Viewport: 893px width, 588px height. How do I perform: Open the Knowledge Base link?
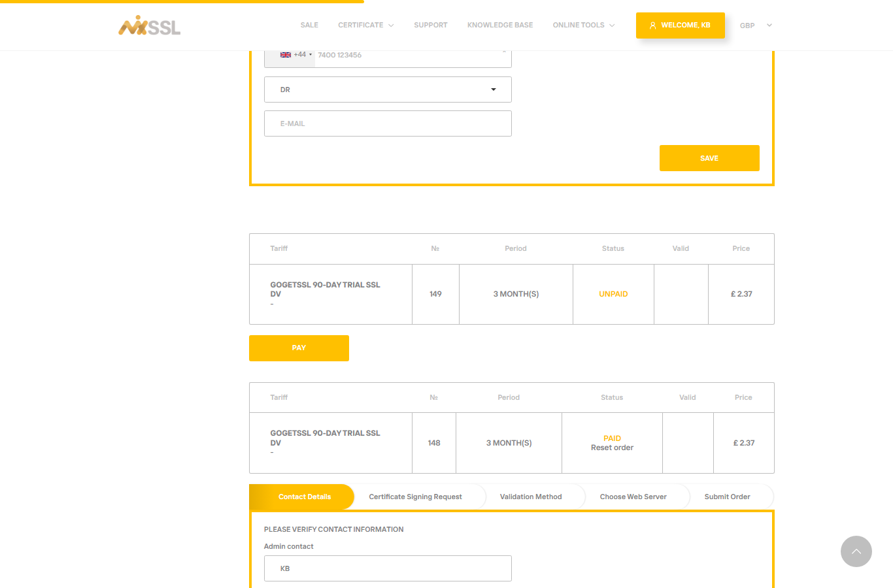500,25
